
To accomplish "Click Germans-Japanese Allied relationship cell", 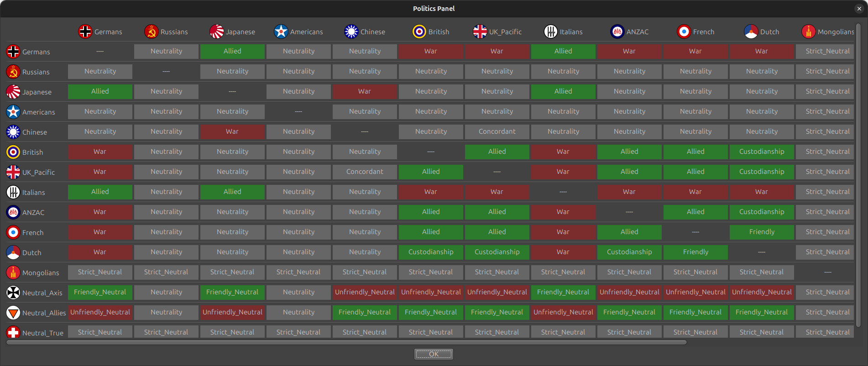I will click(232, 51).
